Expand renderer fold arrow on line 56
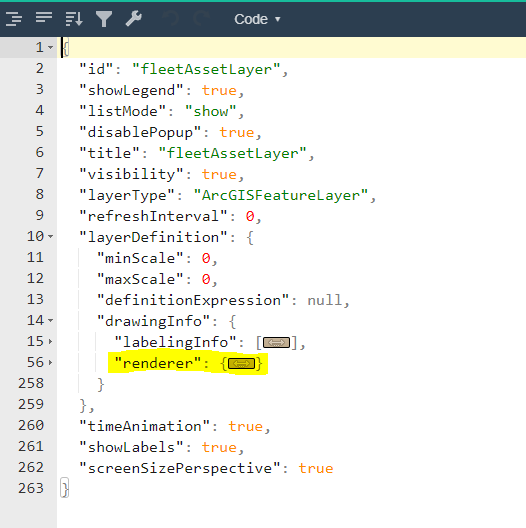The image size is (526, 528). click(x=51, y=362)
